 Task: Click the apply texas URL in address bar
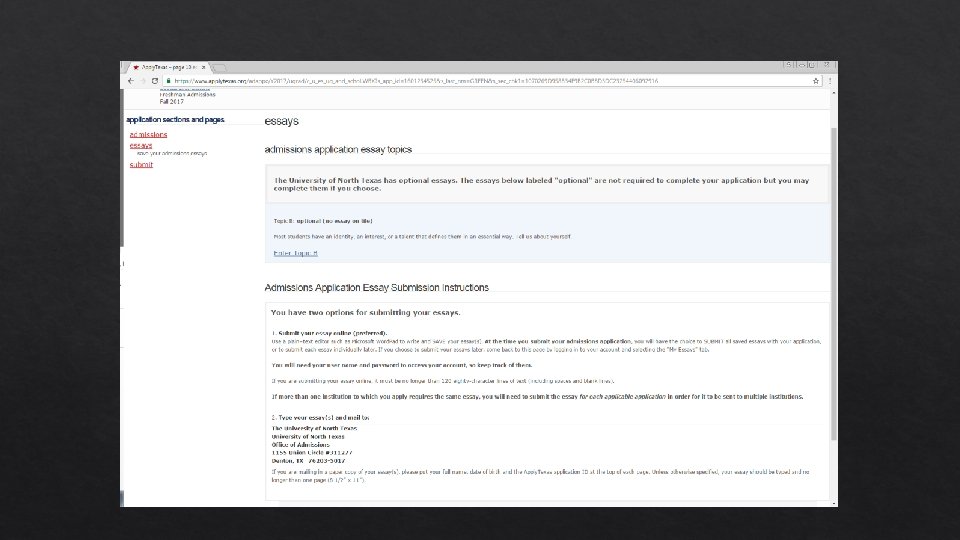[416, 81]
